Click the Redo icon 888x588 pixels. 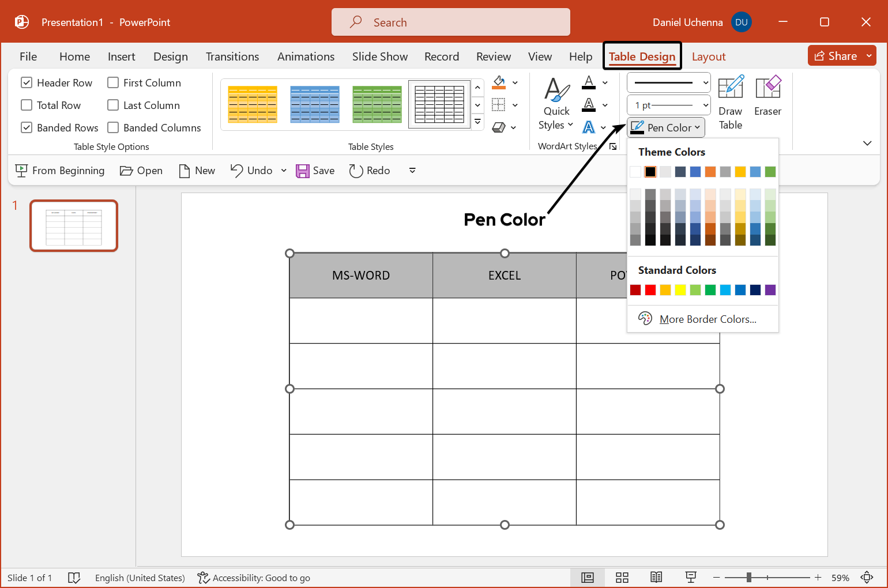(x=356, y=171)
